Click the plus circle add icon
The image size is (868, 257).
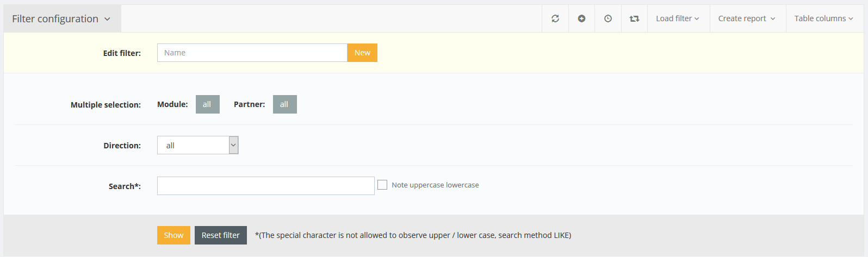(x=581, y=18)
